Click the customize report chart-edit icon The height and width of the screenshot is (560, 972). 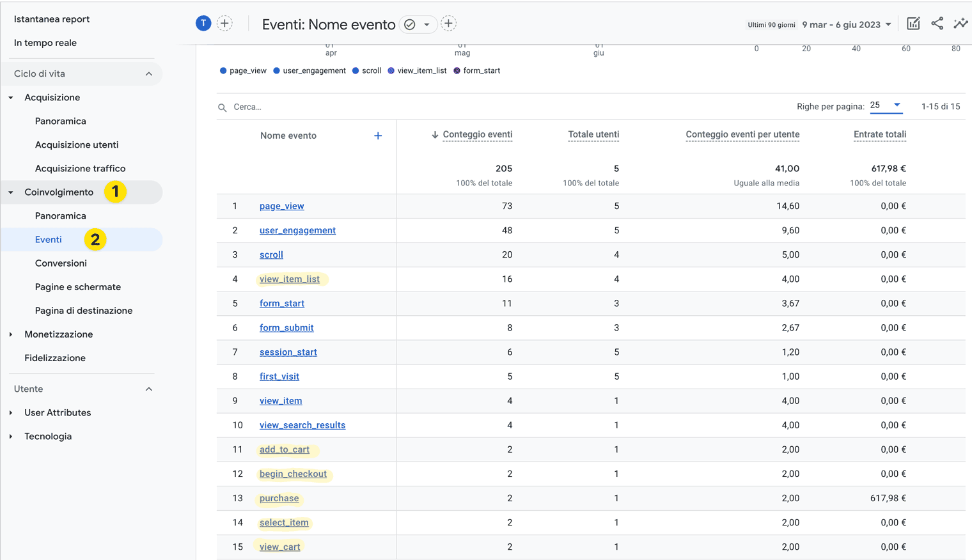click(x=913, y=24)
